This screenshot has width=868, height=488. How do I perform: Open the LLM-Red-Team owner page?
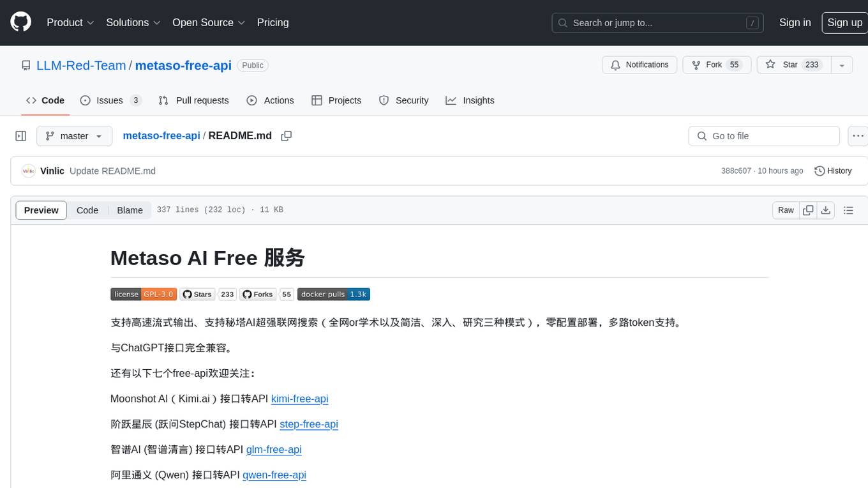pyautogui.click(x=81, y=65)
